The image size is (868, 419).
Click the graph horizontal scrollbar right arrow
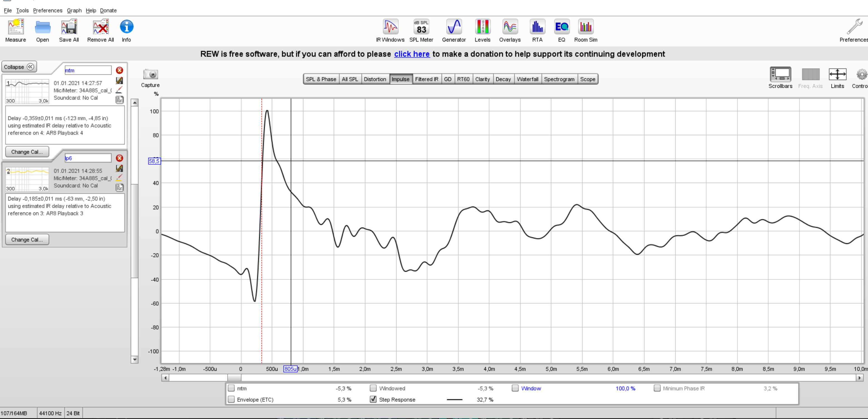[860, 377]
